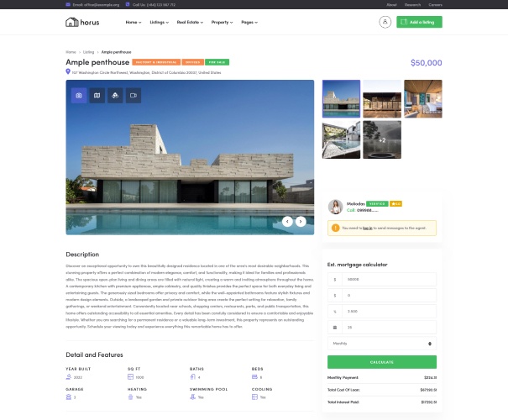The image size is (508, 420).
Task: Open the user account icon
Action: point(385,22)
